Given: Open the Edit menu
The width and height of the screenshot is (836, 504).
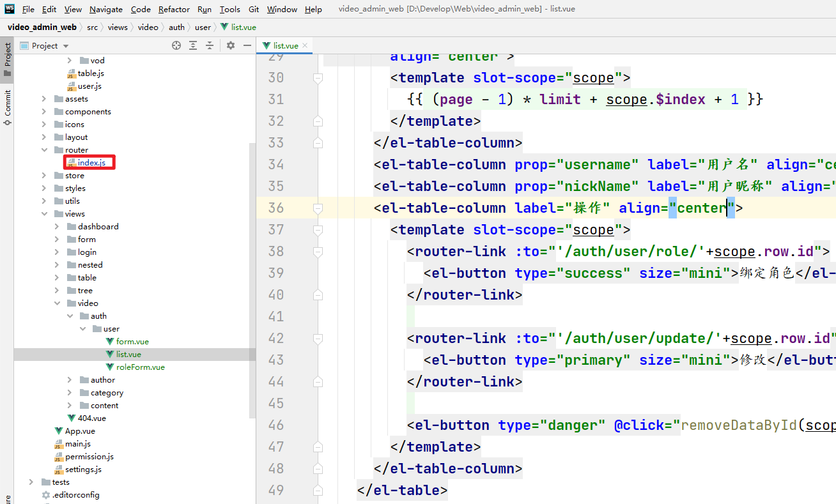Looking at the screenshot, I should [x=49, y=9].
